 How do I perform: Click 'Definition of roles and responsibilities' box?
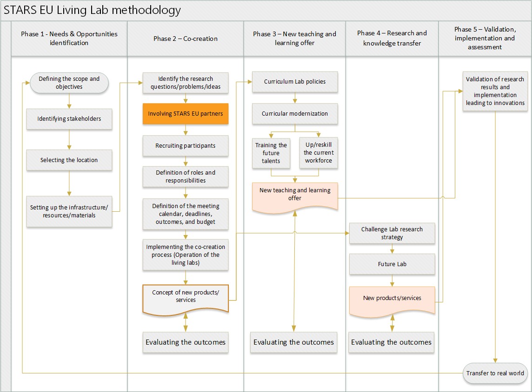[186, 176]
